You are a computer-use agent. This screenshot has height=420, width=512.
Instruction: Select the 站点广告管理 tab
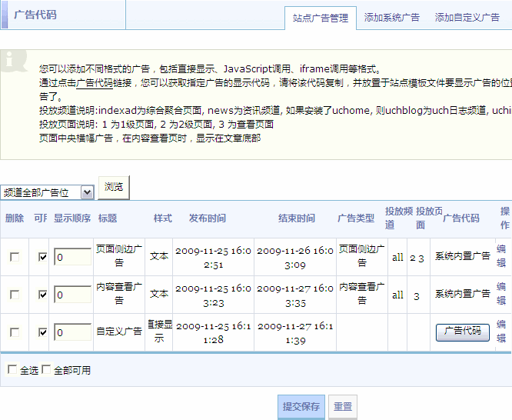click(321, 18)
